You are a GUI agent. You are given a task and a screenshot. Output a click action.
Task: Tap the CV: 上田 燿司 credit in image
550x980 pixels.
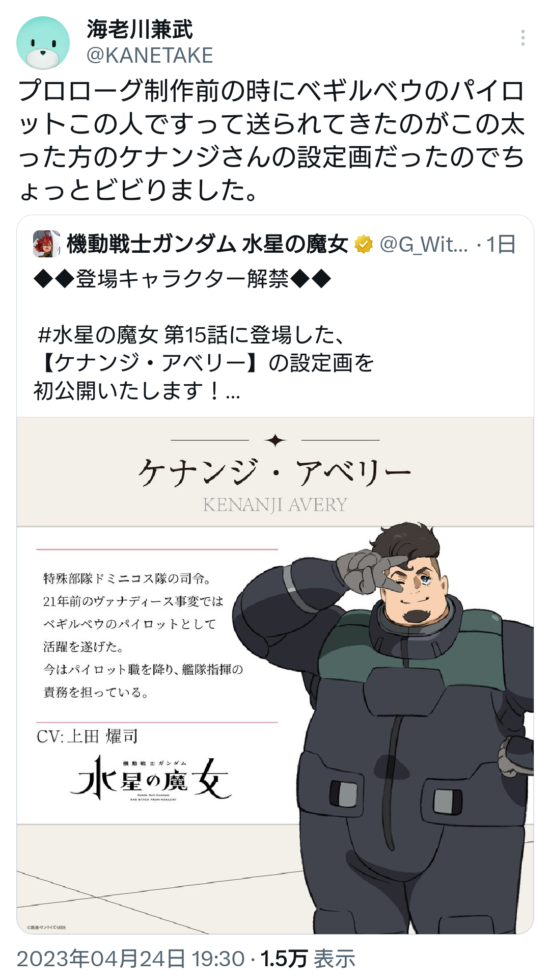tap(87, 736)
